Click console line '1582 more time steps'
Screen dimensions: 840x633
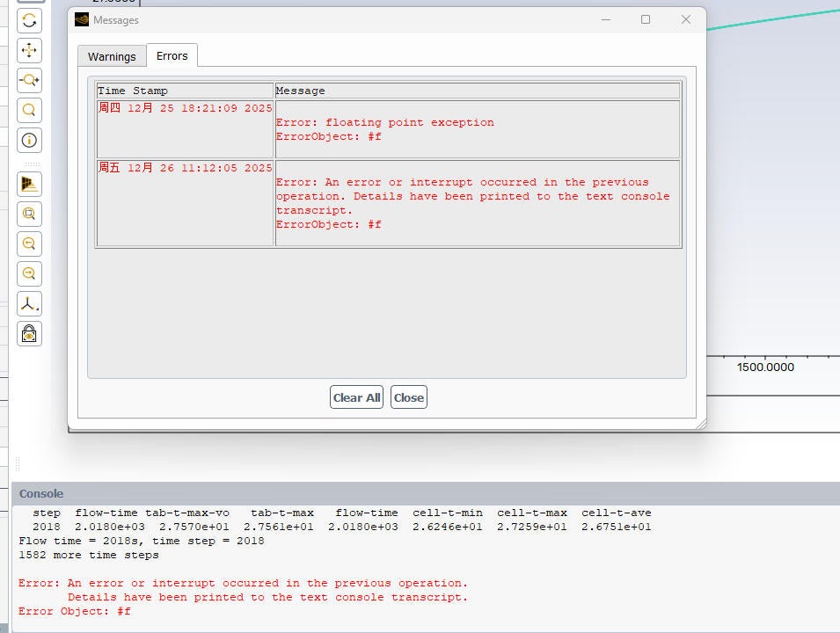(89, 555)
